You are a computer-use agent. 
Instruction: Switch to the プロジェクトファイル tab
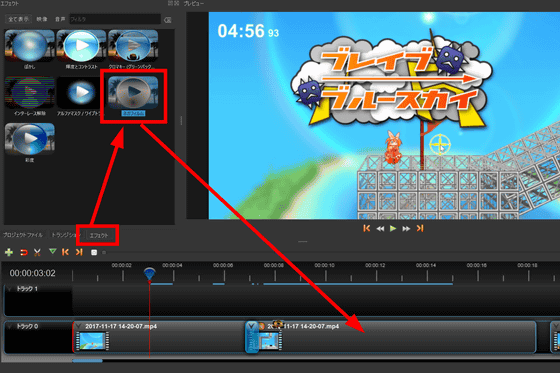pos(23,235)
